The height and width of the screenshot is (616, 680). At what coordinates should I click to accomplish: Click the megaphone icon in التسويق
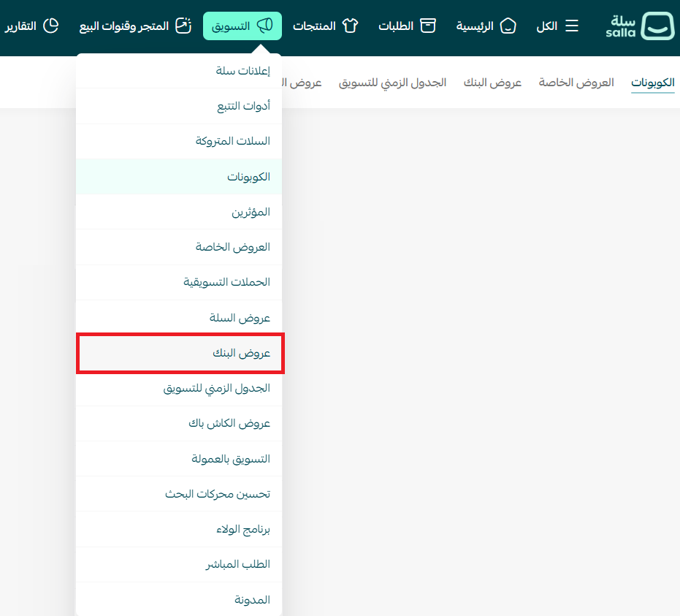pyautogui.click(x=264, y=26)
